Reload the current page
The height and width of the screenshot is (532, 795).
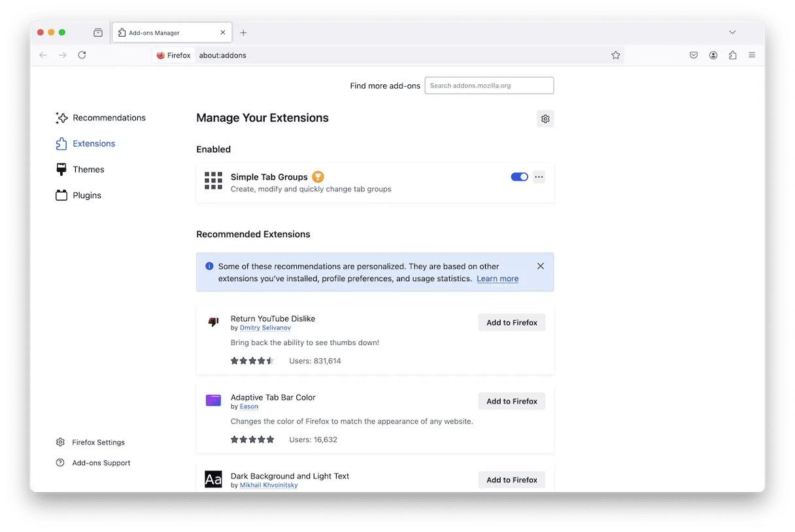82,56
